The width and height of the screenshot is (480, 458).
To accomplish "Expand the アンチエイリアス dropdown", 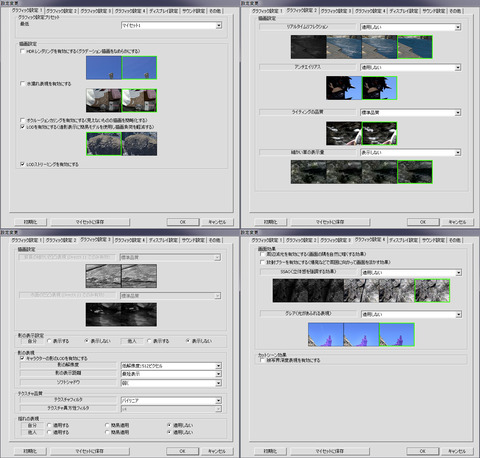I will tap(411, 67).
